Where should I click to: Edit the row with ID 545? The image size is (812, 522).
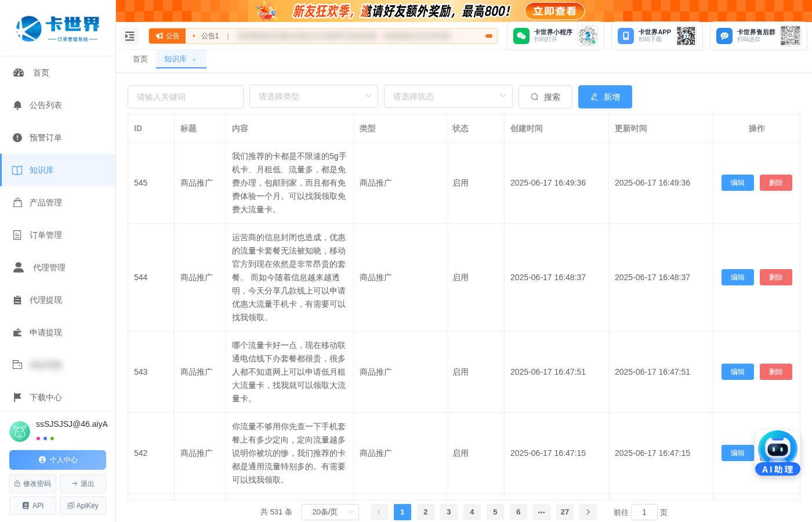(738, 183)
